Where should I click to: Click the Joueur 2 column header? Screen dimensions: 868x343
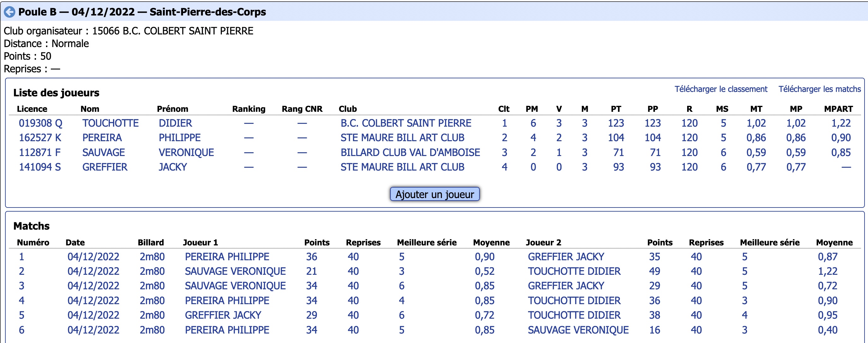(543, 243)
